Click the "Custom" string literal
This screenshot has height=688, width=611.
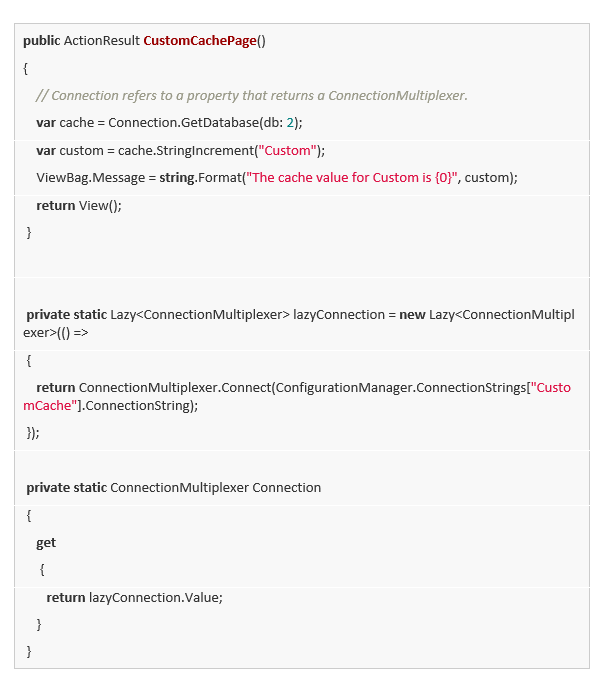(x=289, y=151)
